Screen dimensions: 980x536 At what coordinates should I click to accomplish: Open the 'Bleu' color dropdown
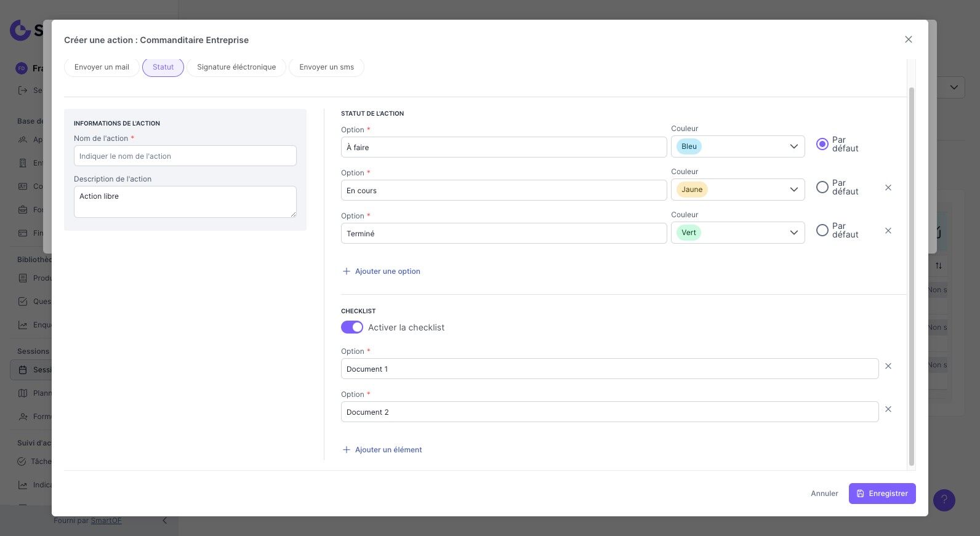point(737,146)
